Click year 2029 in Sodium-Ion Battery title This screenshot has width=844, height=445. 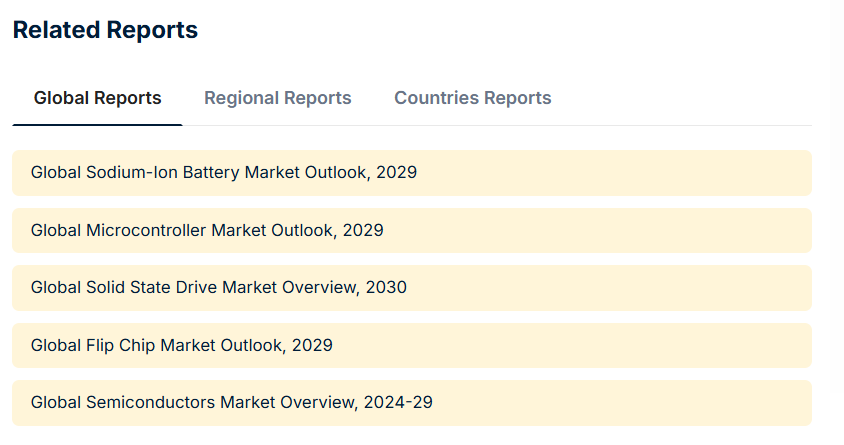pos(397,173)
